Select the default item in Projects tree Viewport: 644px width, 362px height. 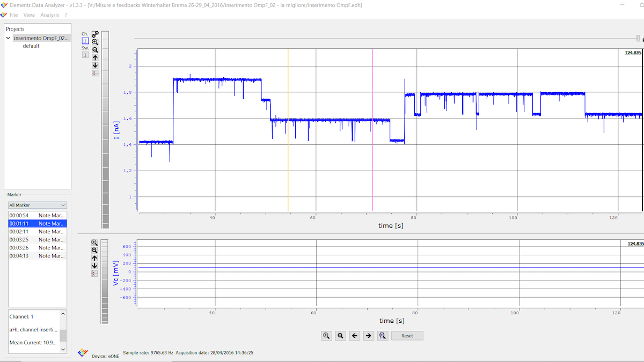[x=31, y=46]
